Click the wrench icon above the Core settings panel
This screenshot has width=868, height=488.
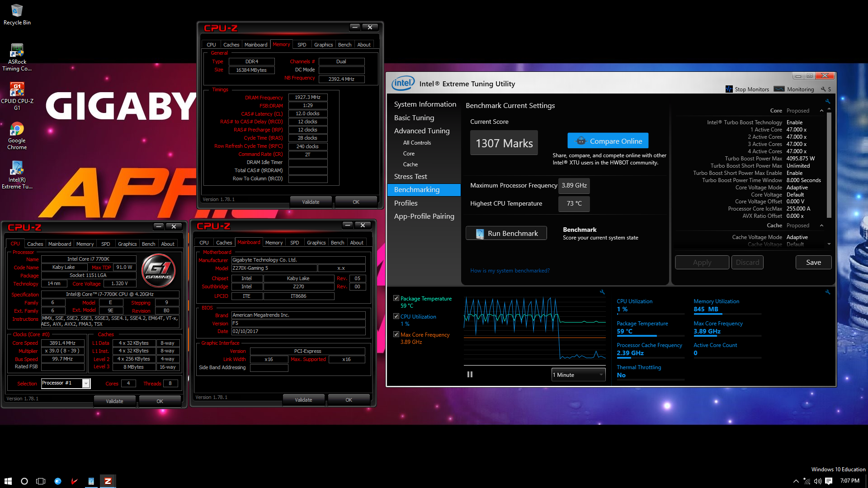point(827,101)
